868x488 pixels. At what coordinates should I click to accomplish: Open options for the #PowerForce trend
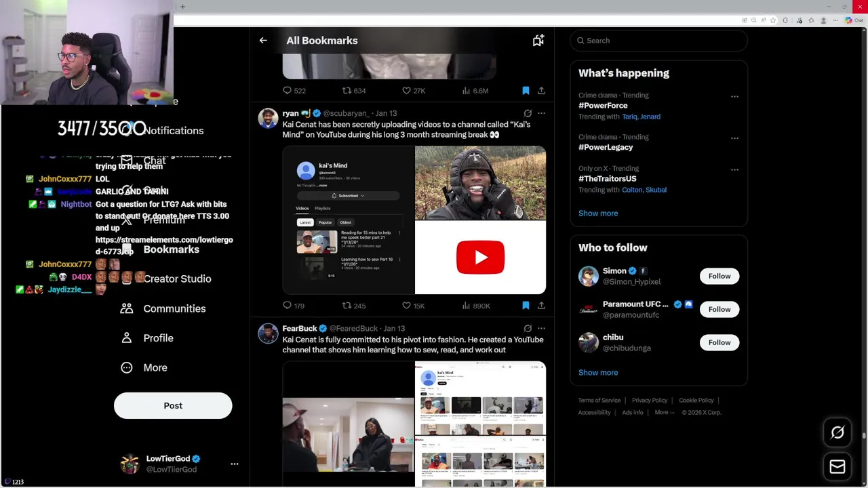tap(734, 96)
